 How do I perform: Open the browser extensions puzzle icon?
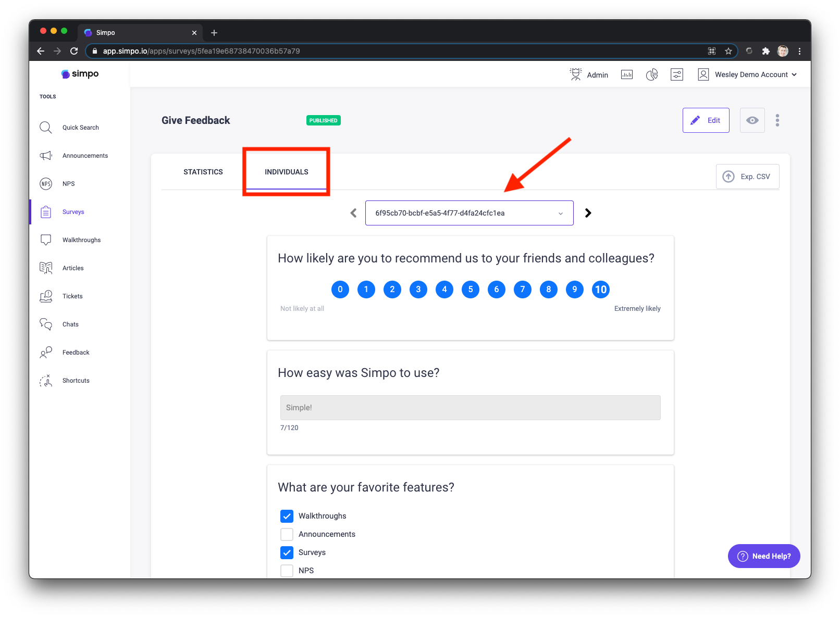pyautogui.click(x=765, y=51)
